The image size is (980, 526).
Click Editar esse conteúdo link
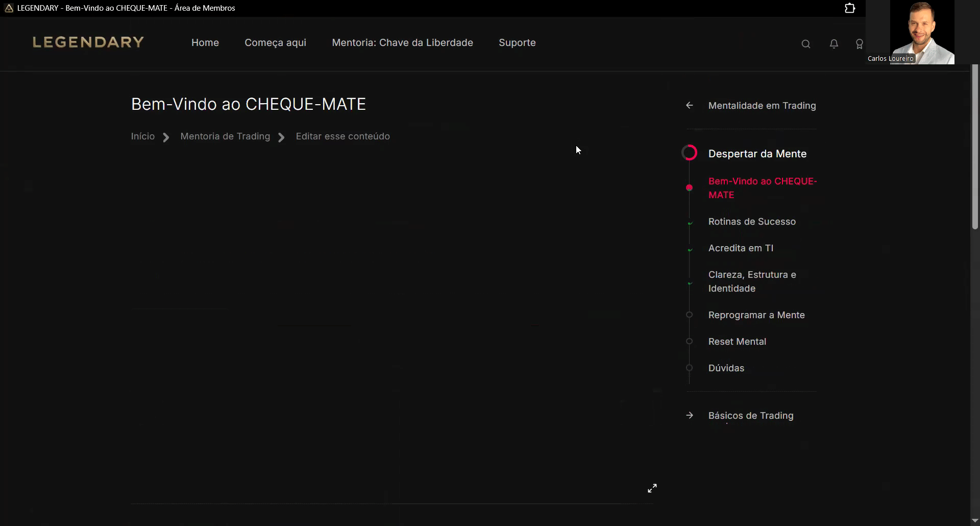coord(342,136)
